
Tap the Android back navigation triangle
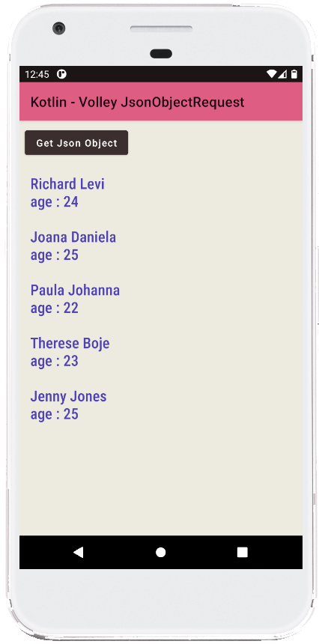pos(78,553)
